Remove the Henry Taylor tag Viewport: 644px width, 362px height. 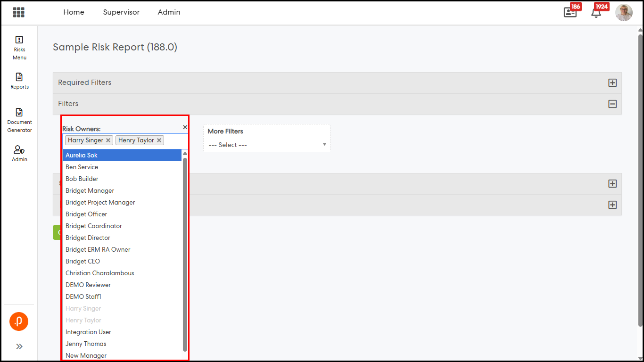pos(159,140)
